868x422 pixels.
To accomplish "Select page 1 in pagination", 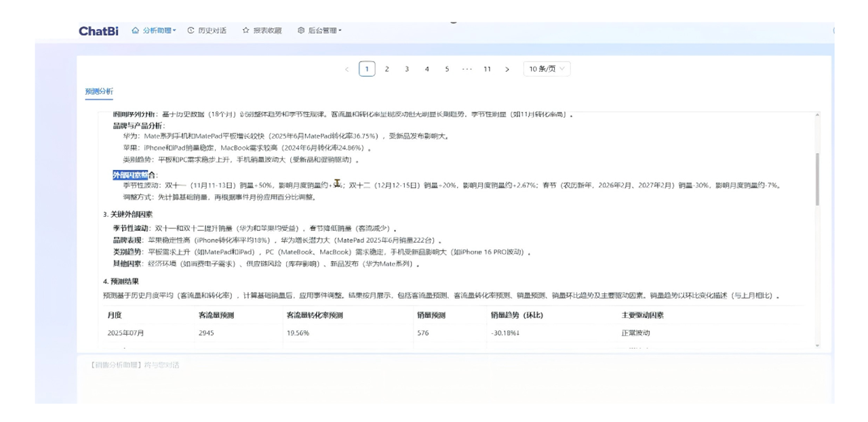I will click(x=367, y=69).
